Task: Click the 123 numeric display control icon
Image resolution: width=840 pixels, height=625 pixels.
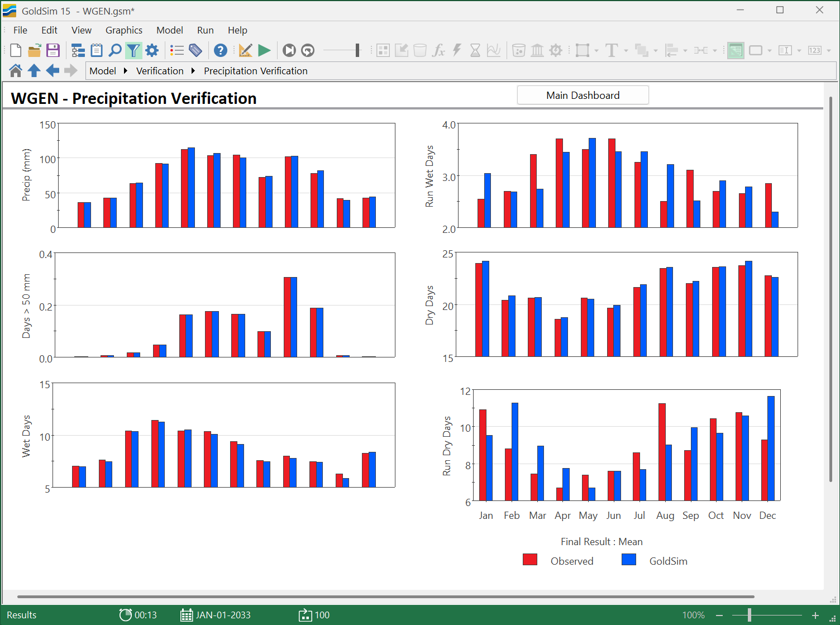Action: tap(815, 50)
